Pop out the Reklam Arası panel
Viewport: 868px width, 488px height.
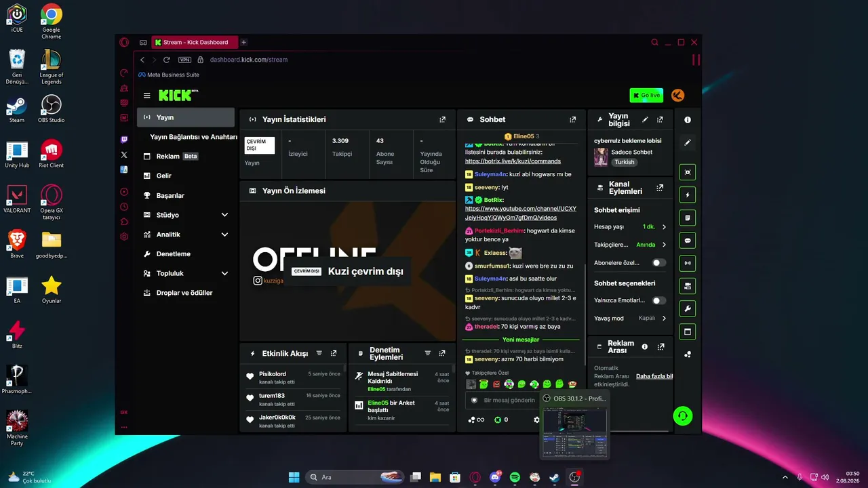(x=660, y=347)
